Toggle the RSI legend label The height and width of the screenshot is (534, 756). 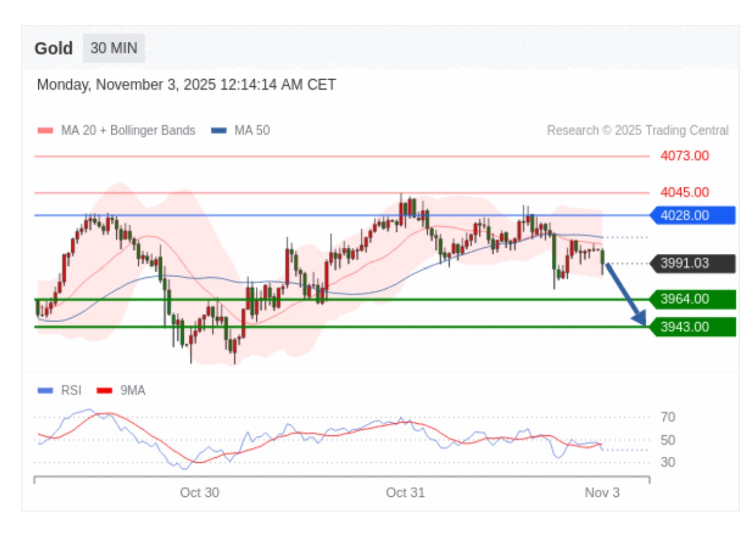coord(71,391)
